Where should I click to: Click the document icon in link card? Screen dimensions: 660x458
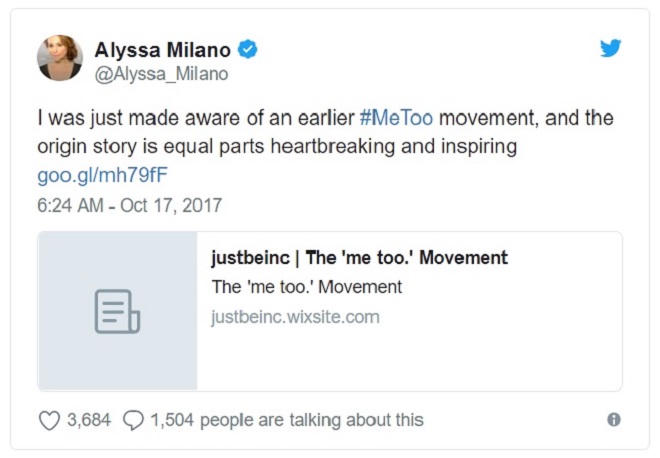pyautogui.click(x=117, y=311)
